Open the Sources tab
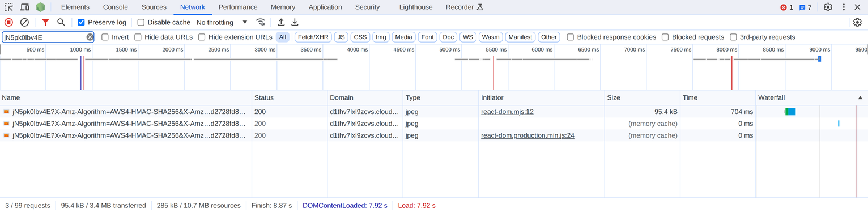868x212 pixels. 154,7
